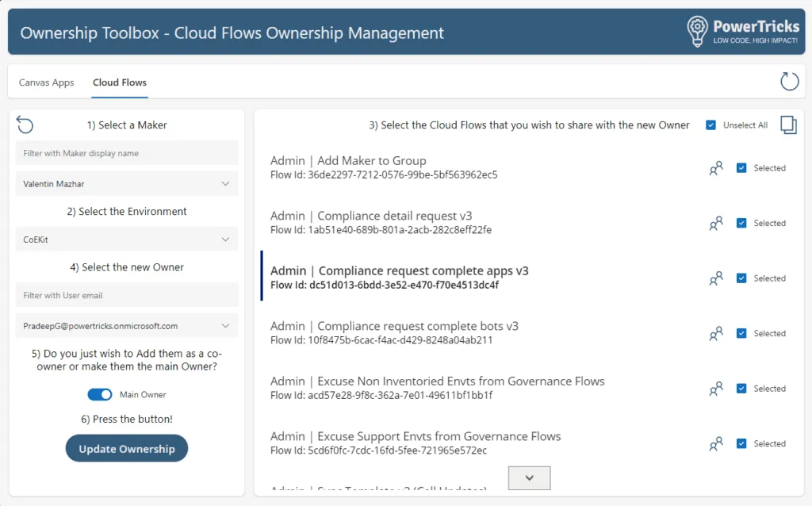Screen dimensions: 812x506
Task: Uncheck Selected for Excuse Support Envts flow
Action: (x=741, y=444)
